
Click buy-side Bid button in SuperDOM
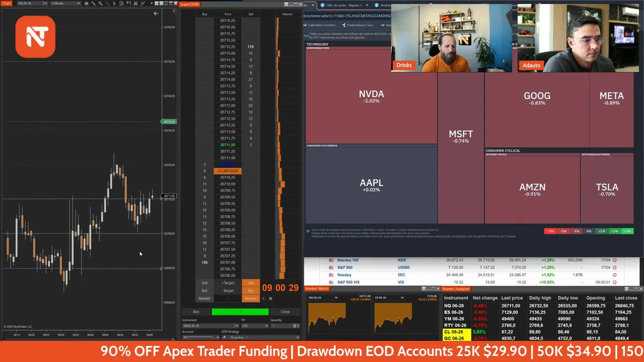(x=205, y=291)
